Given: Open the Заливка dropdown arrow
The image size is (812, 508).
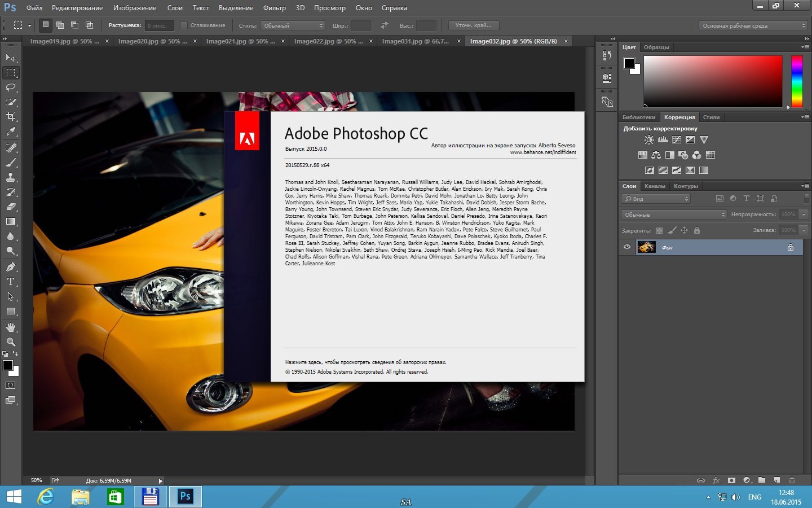Looking at the screenshot, I should tap(804, 230).
